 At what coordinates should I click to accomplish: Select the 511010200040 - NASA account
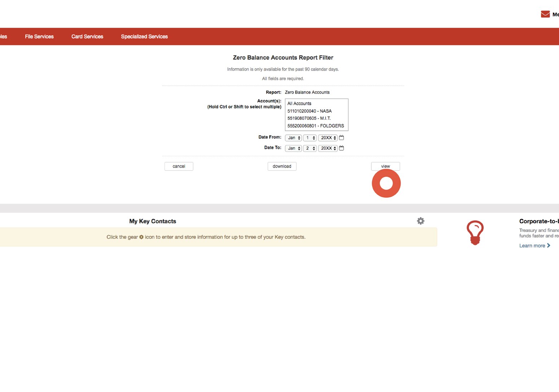coord(309,111)
